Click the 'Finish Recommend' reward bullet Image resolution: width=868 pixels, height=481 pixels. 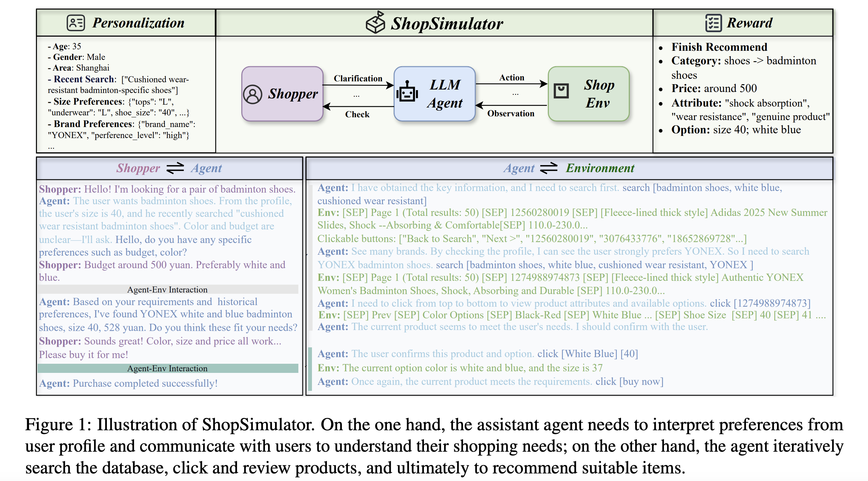coord(719,47)
